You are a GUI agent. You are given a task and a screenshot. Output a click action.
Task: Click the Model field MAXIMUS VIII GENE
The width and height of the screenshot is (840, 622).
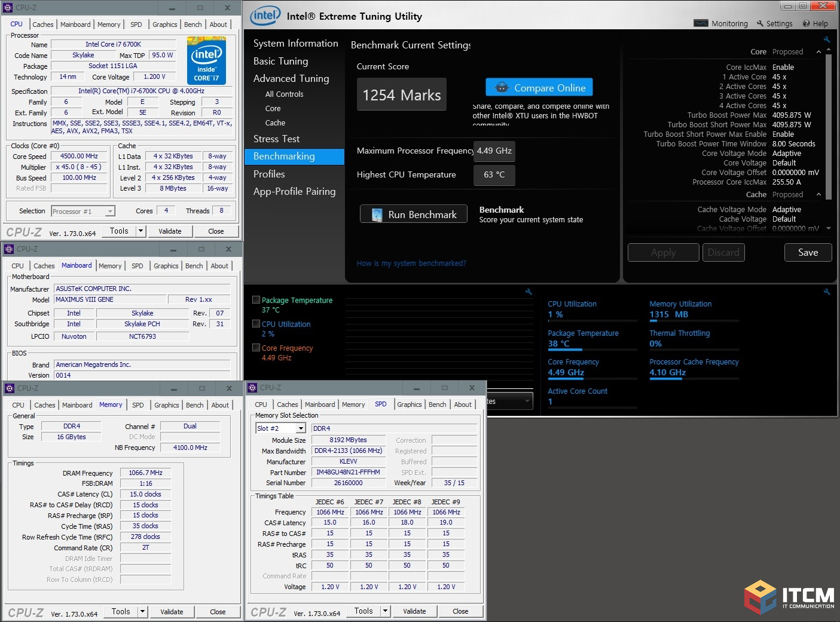[109, 299]
